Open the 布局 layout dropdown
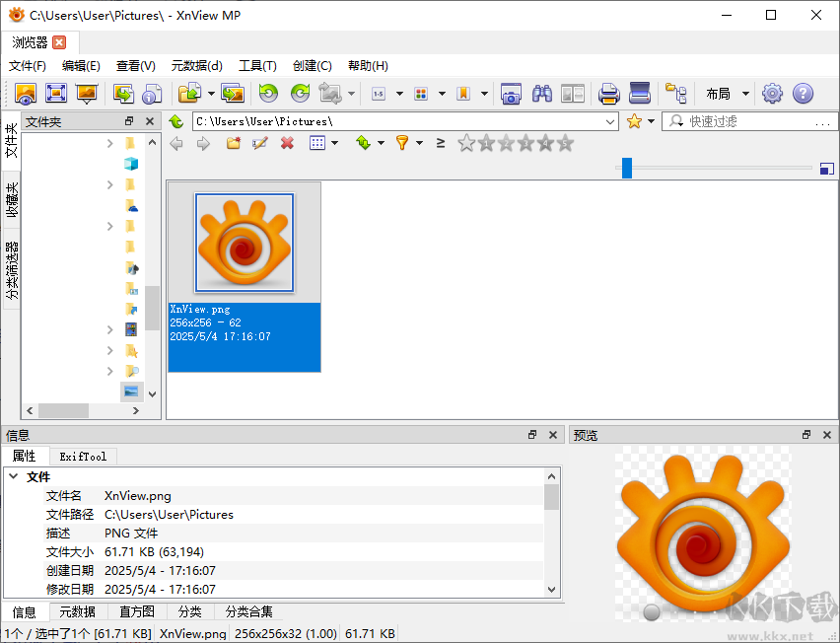 click(x=727, y=94)
